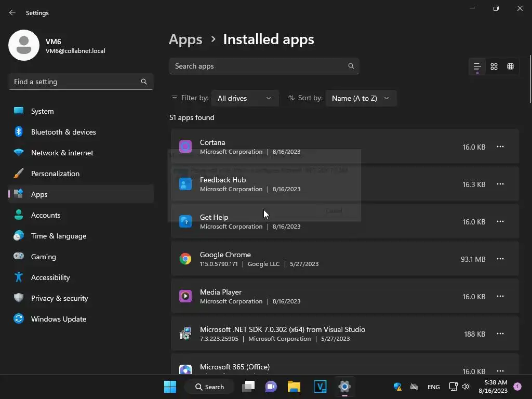This screenshot has height=399, width=532.
Task: Open Gaming settings
Action: pos(81,257)
